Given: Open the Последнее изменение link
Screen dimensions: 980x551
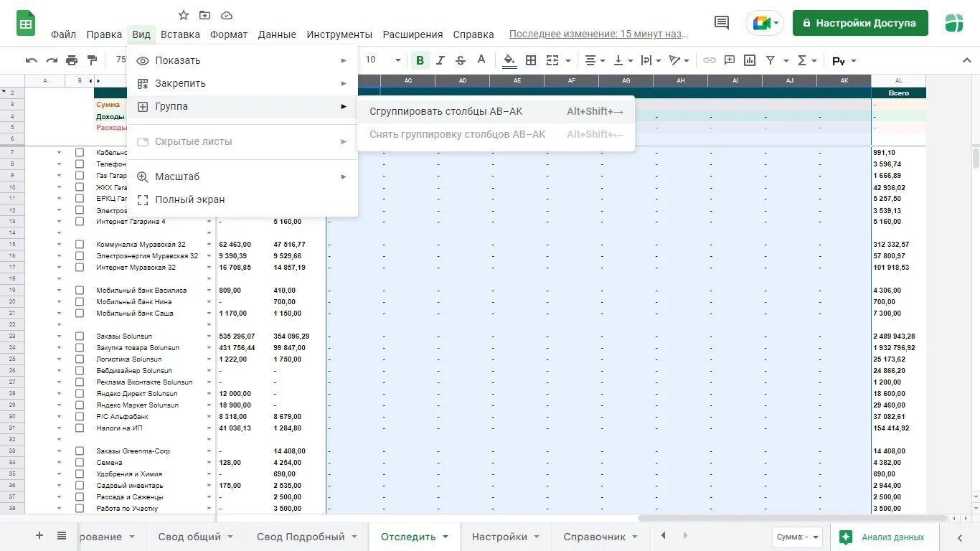Looking at the screenshot, I should (598, 34).
